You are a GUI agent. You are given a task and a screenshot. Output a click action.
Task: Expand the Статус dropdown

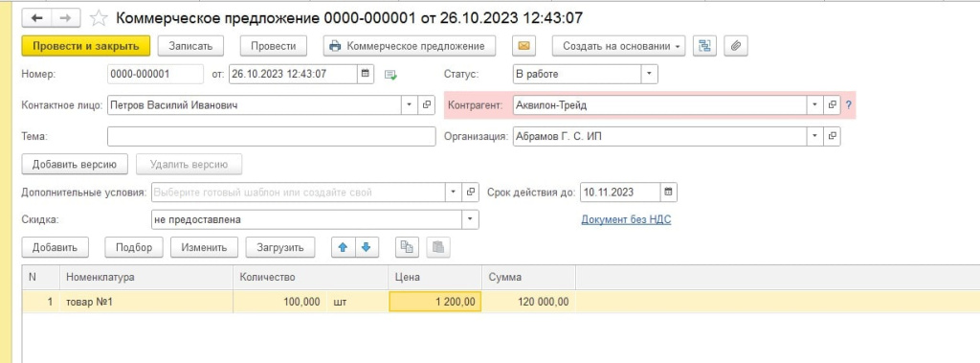649,74
